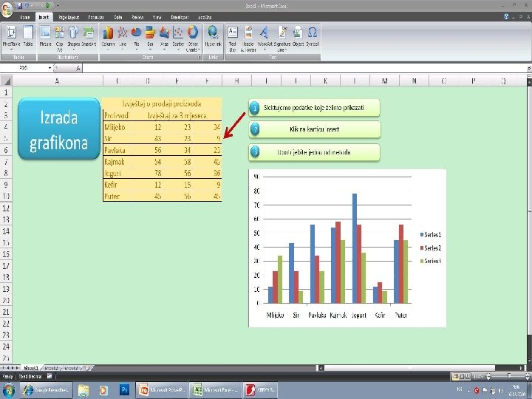Select the Series2 legend entry
This screenshot has width=532, height=399.
(x=431, y=248)
